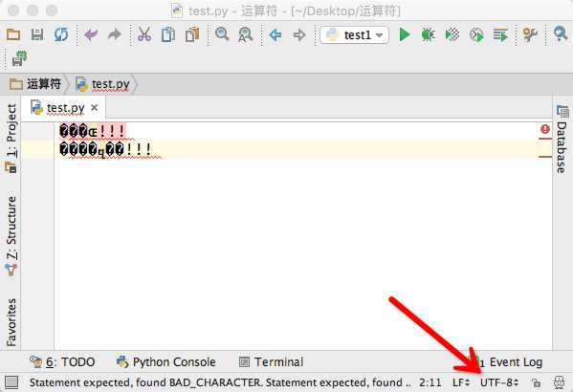This screenshot has height=392, width=573.
Task: Switch to test.py editor tab
Action: 57,108
